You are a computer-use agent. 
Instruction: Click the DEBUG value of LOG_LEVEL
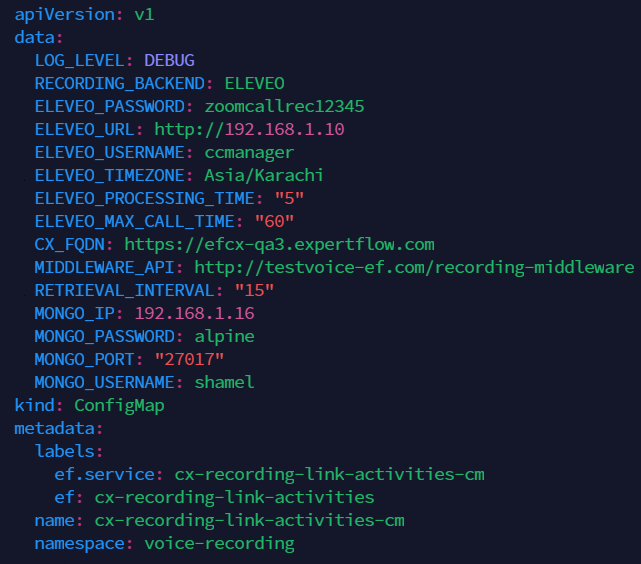pos(169,61)
